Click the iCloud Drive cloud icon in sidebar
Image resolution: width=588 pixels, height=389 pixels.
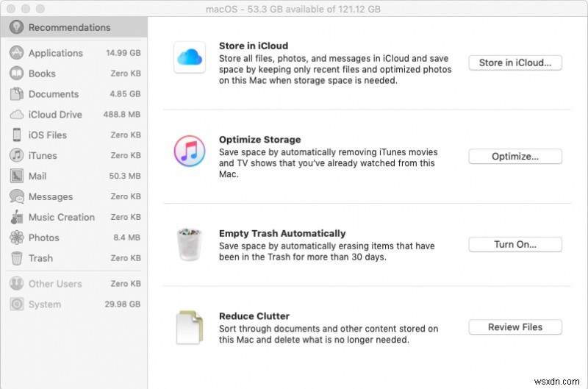16,115
